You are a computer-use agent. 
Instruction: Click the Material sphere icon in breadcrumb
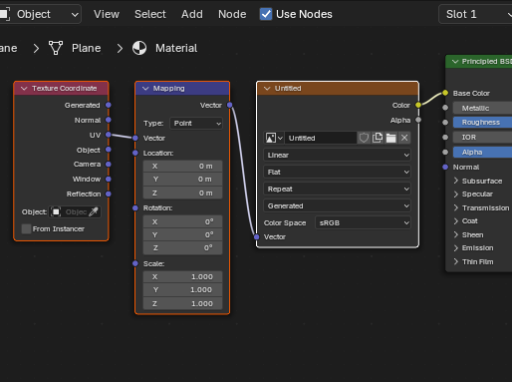point(139,48)
